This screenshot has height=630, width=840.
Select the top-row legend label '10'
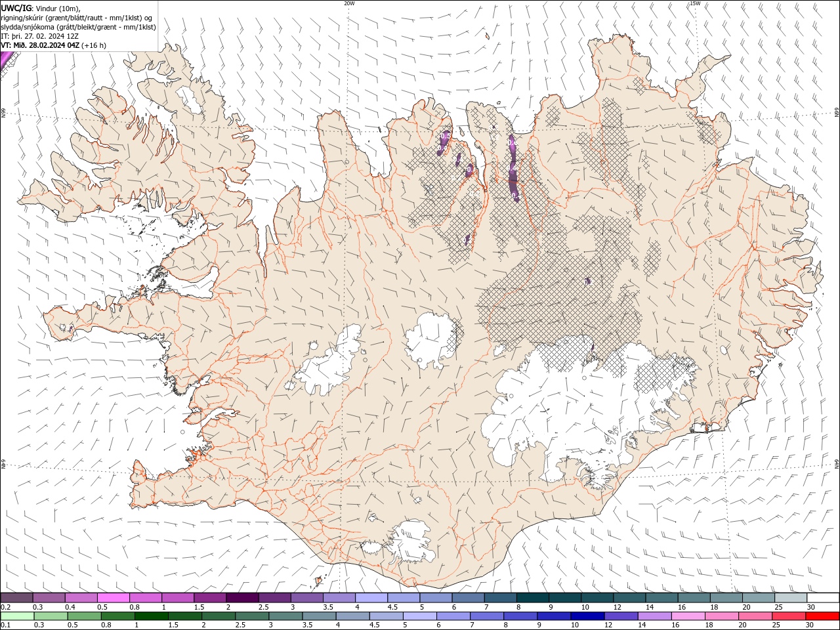pos(585,607)
